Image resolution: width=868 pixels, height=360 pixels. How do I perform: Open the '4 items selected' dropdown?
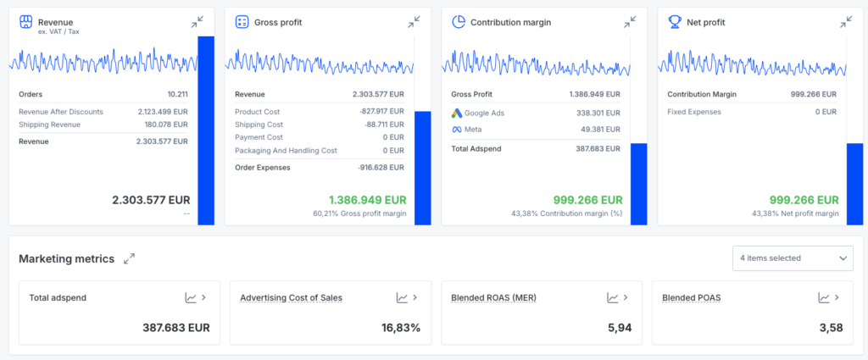[x=793, y=258]
